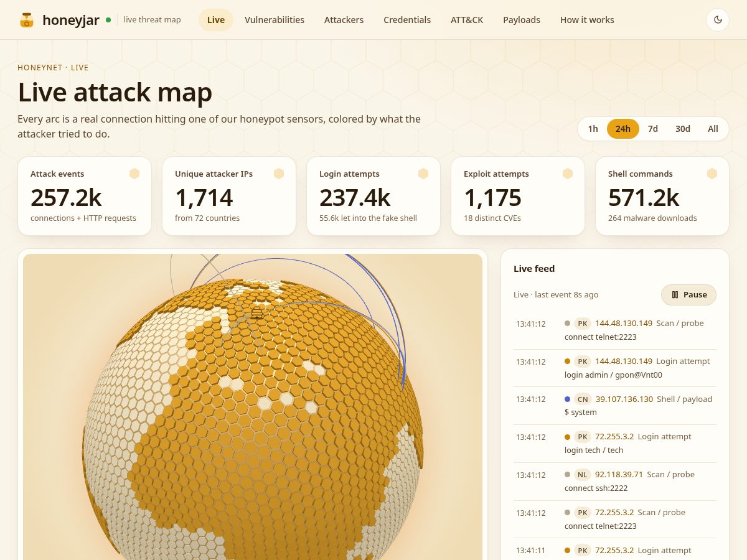Open the How it works page
The height and width of the screenshot is (560, 747).
click(587, 20)
